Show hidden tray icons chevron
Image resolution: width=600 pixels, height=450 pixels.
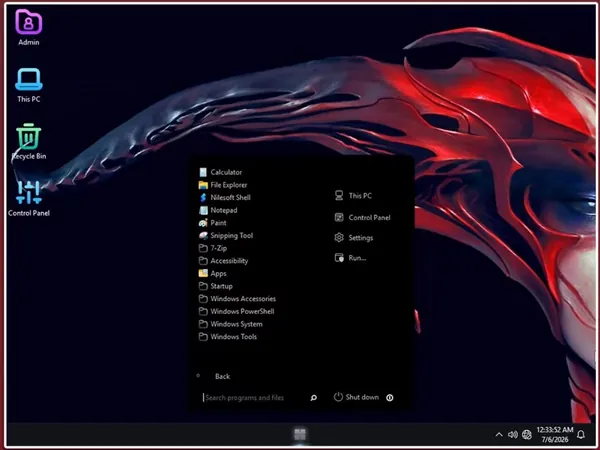click(x=499, y=434)
